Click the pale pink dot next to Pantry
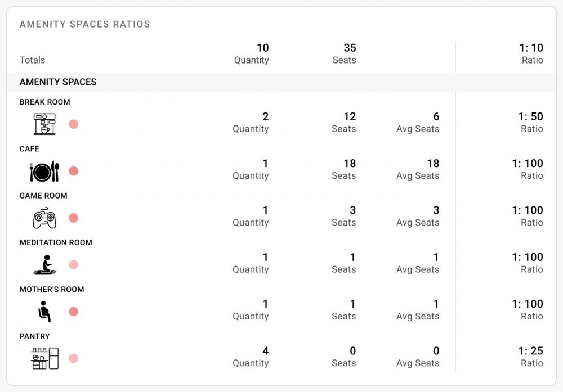 74,358
